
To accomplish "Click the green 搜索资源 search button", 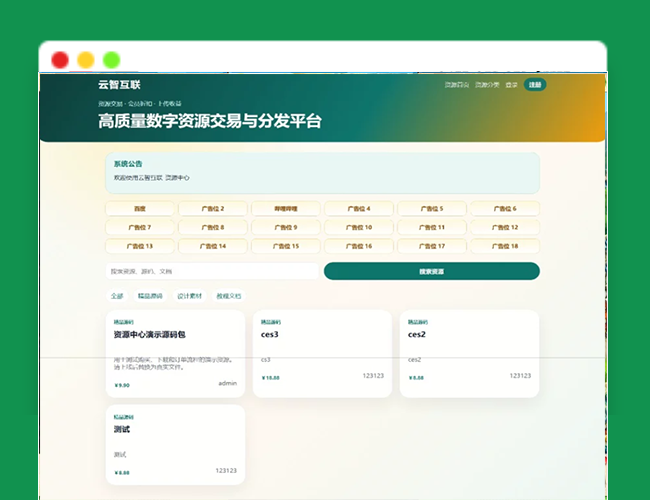I will 432,271.
